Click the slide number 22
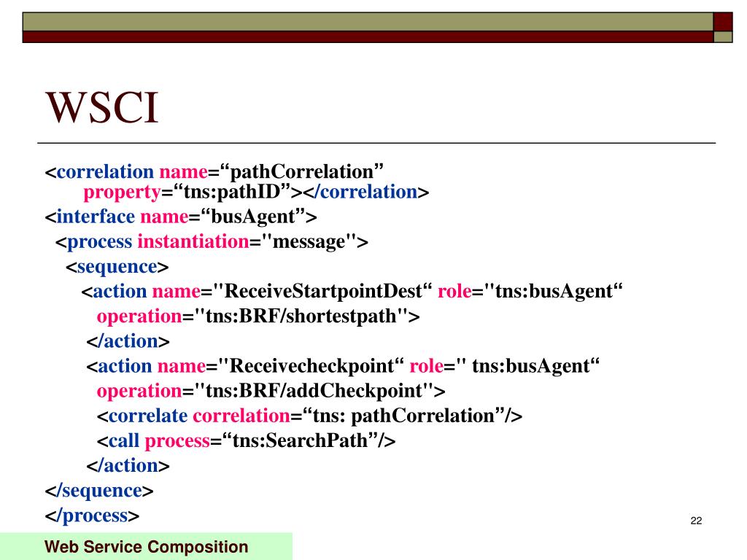 pos(696,521)
